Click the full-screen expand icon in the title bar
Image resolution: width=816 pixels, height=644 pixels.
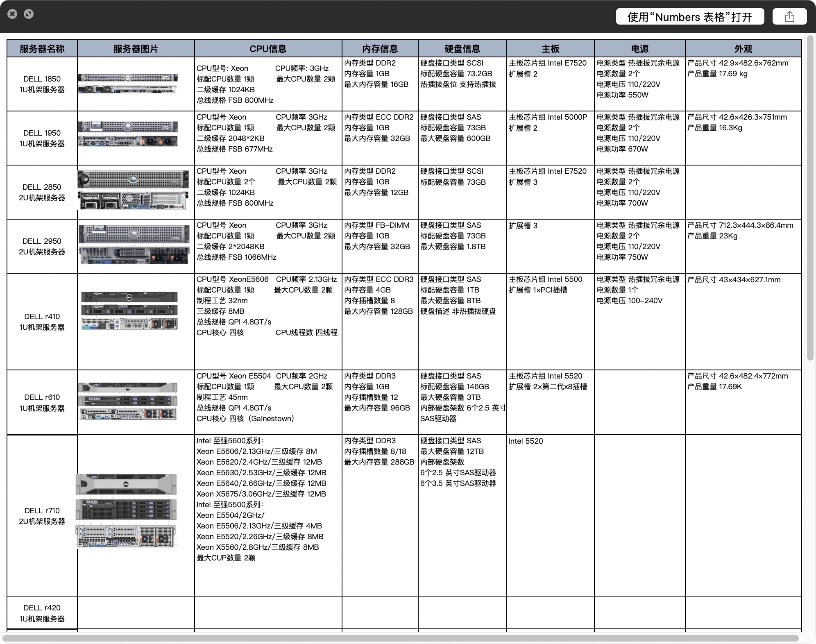click(x=29, y=14)
